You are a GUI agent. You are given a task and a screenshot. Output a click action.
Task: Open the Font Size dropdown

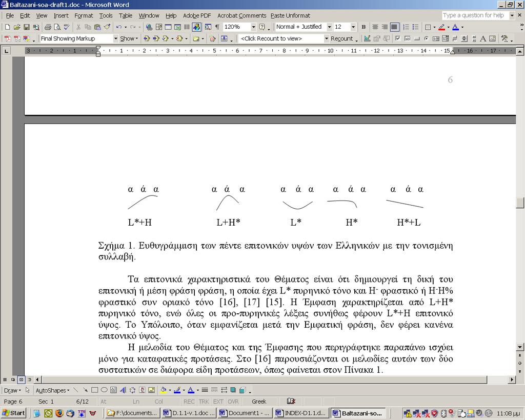coord(353,27)
